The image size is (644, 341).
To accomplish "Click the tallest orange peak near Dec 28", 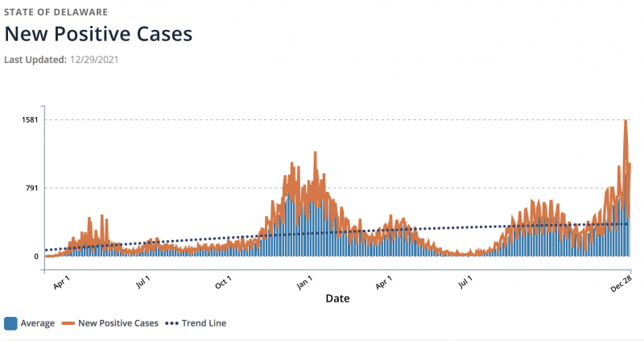I will click(625, 123).
